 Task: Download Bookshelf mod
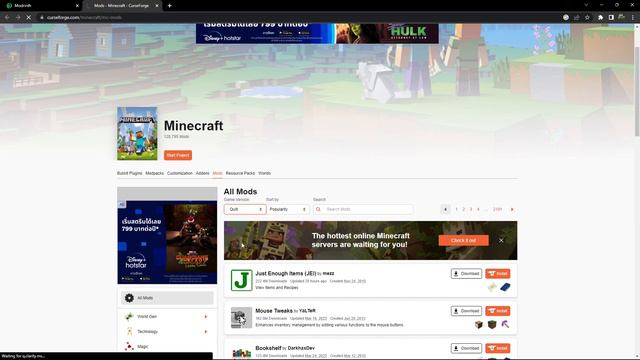pos(466,348)
